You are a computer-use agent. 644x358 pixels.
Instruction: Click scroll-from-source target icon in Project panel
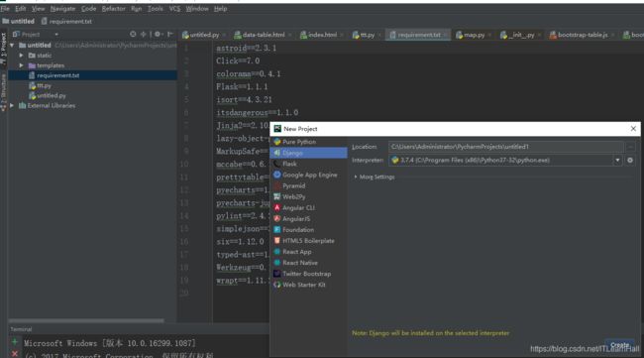point(133,35)
